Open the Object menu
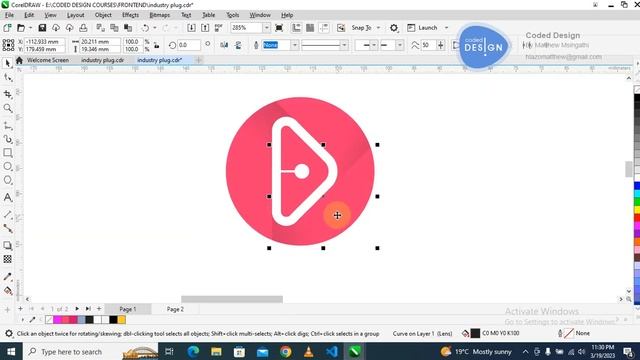 click(x=103, y=15)
